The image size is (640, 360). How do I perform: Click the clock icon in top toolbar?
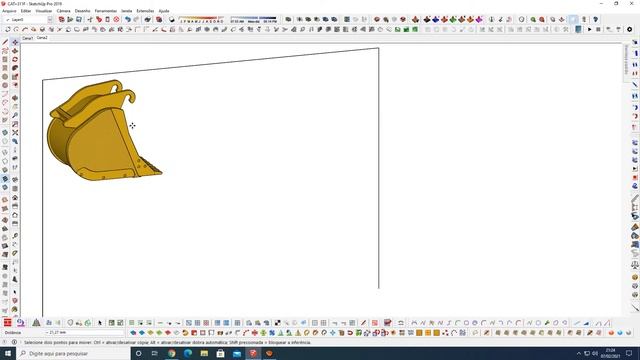(x=522, y=20)
